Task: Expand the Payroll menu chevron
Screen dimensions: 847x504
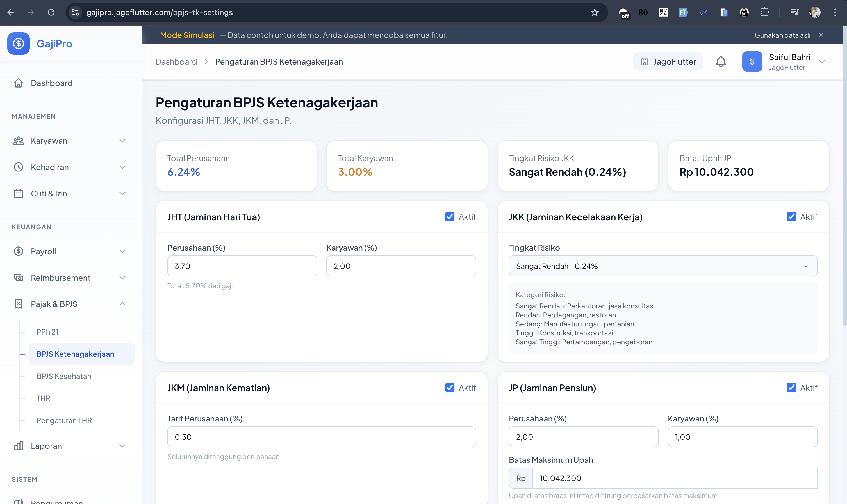Action: point(122,251)
